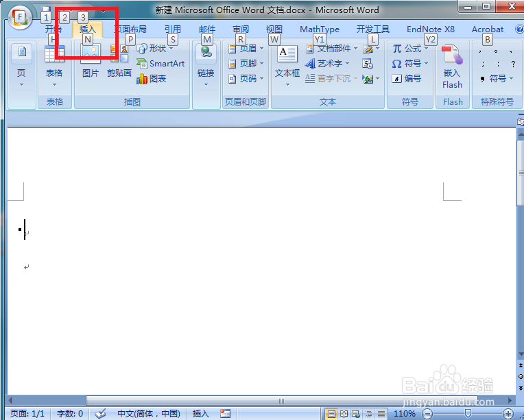Screen dimensions: 524x420
Task: Click the zoom slider handle
Action: (x=468, y=414)
